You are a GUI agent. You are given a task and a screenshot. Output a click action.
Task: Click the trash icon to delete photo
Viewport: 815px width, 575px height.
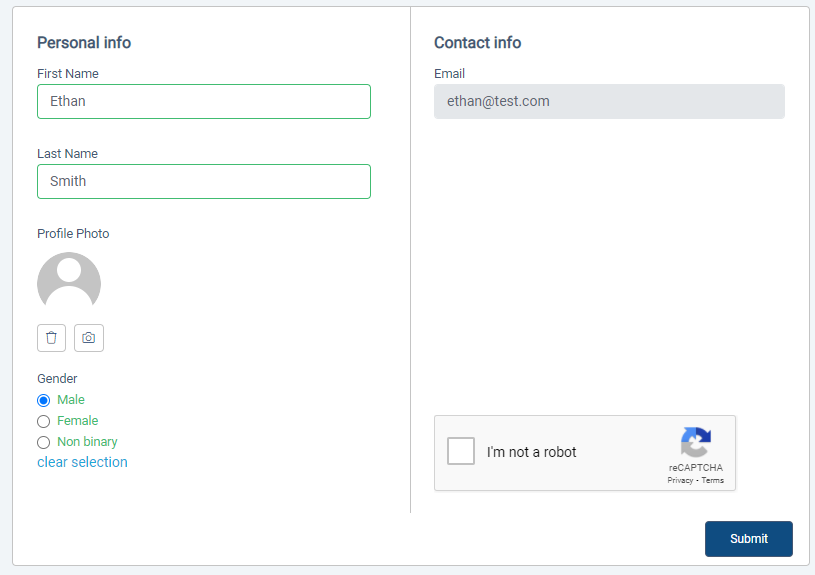(51, 338)
